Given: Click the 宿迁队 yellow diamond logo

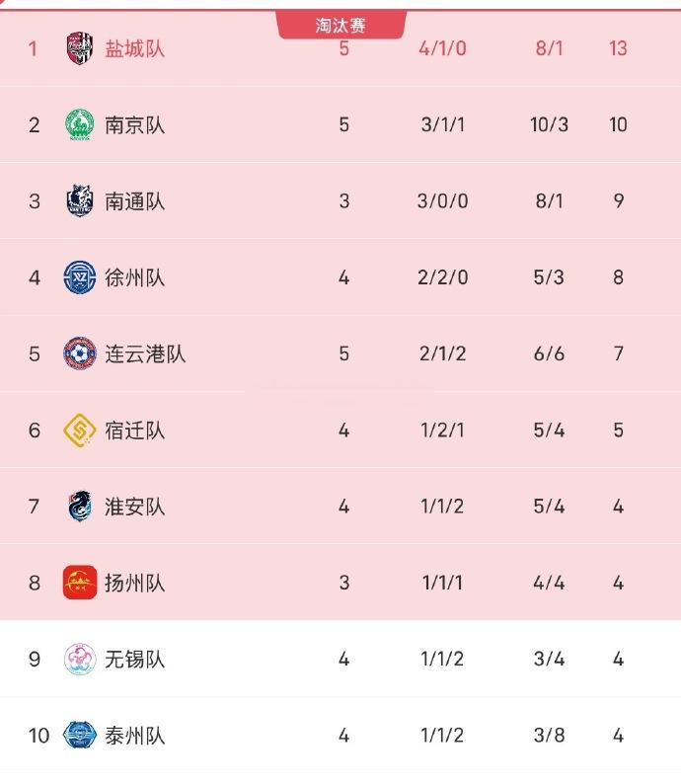Looking at the screenshot, I should click(80, 430).
